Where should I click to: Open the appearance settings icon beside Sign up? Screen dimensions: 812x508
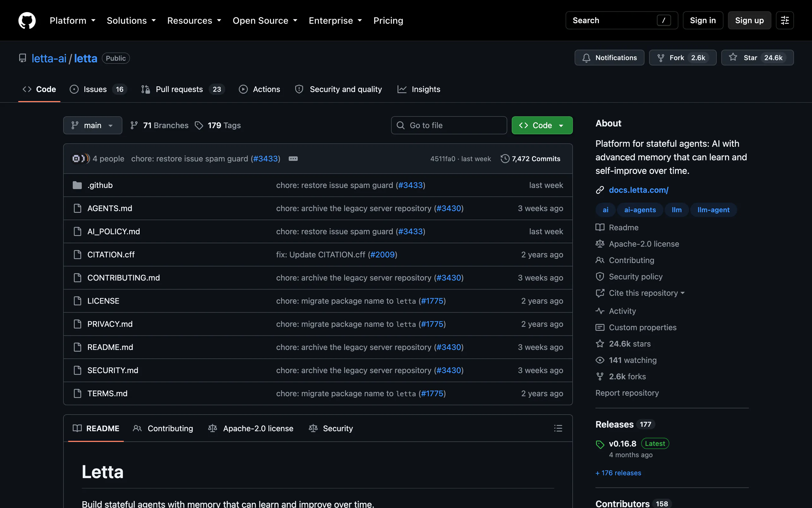[784, 21]
